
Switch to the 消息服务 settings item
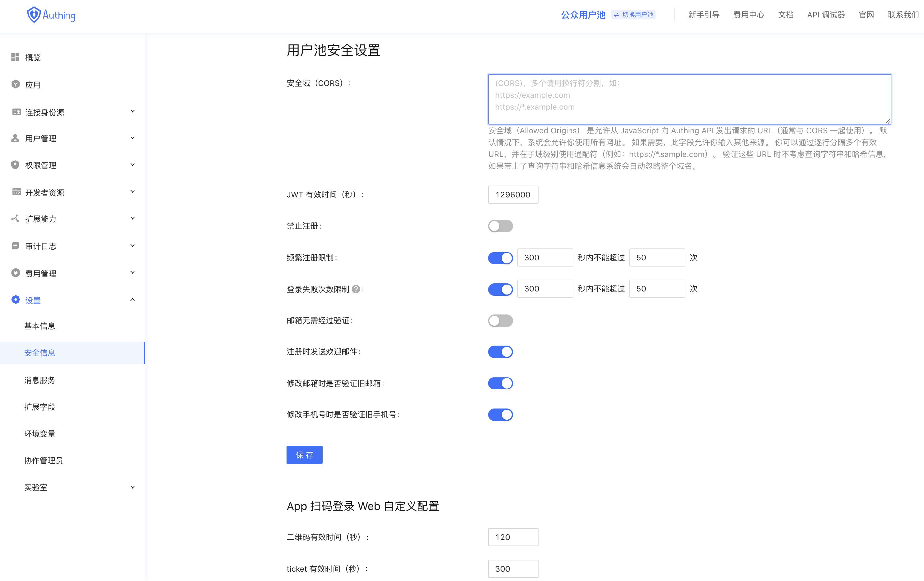(x=40, y=380)
